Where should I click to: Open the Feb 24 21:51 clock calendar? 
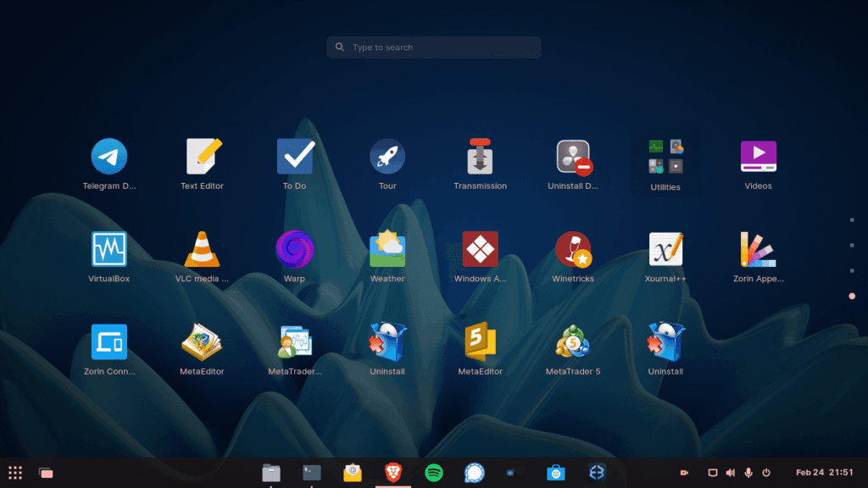coord(825,473)
